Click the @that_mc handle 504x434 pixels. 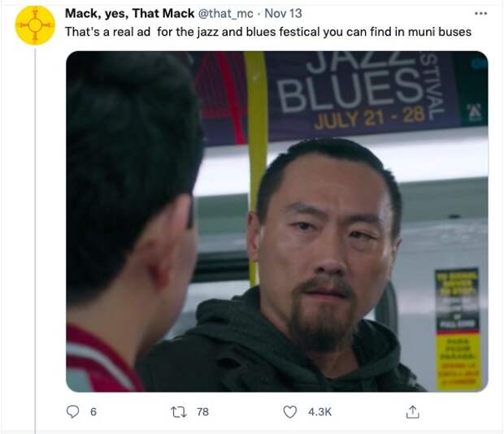[x=226, y=14]
